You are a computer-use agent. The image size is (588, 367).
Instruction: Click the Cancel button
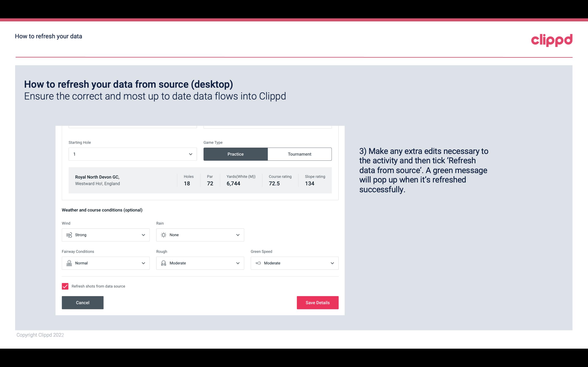[x=83, y=302]
